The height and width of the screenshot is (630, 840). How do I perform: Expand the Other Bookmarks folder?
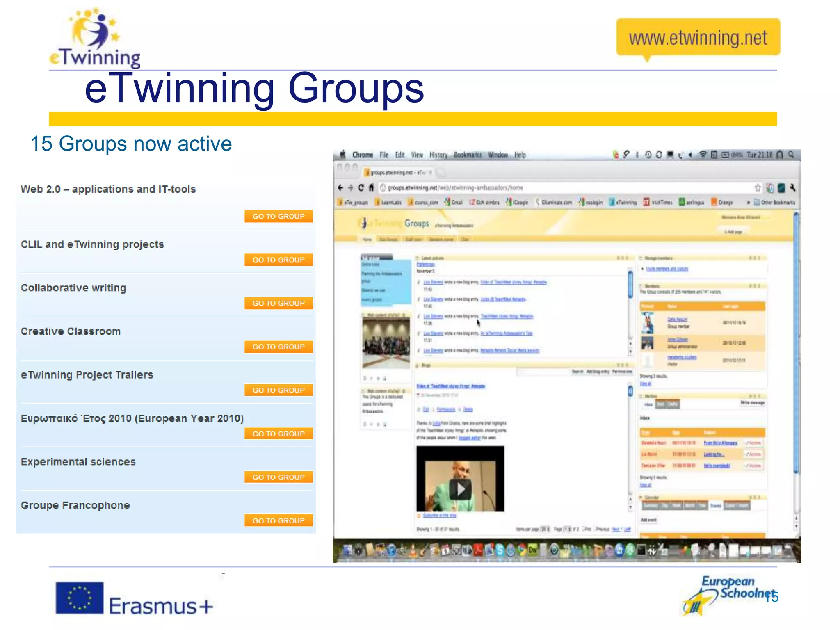[774, 202]
